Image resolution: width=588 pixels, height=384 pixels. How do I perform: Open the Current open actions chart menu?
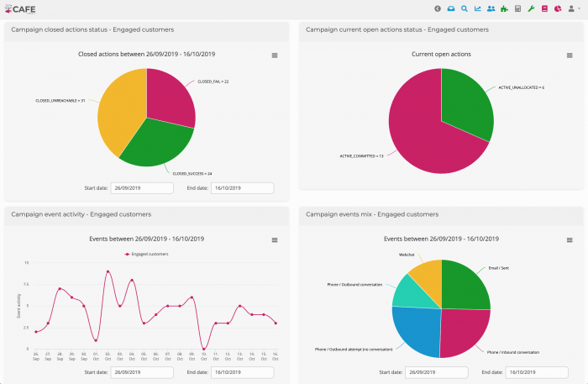[x=570, y=55]
